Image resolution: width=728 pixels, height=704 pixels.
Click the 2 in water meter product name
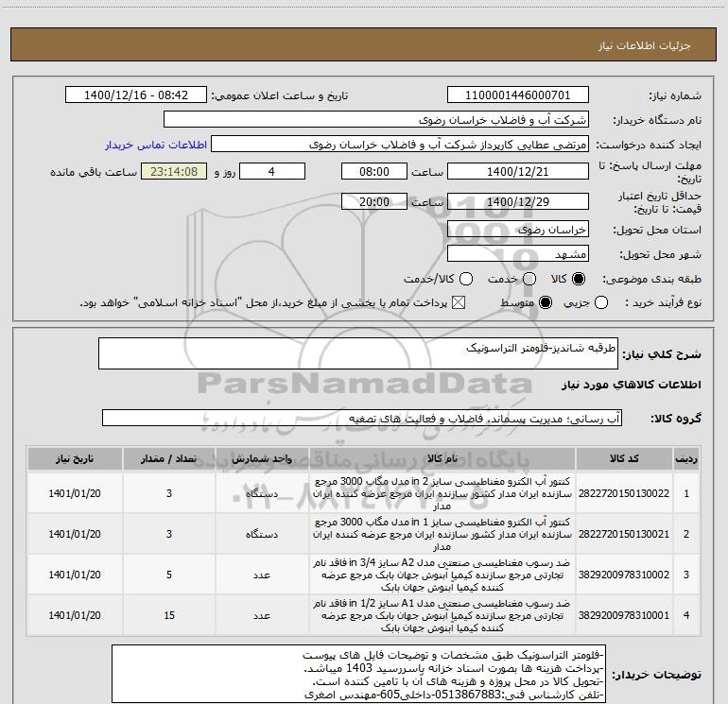click(x=442, y=493)
